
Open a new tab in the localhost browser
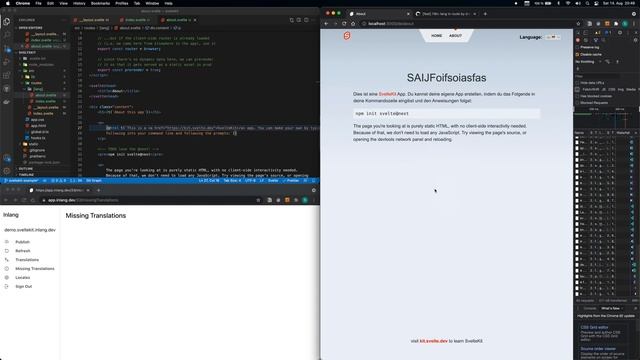[485, 14]
